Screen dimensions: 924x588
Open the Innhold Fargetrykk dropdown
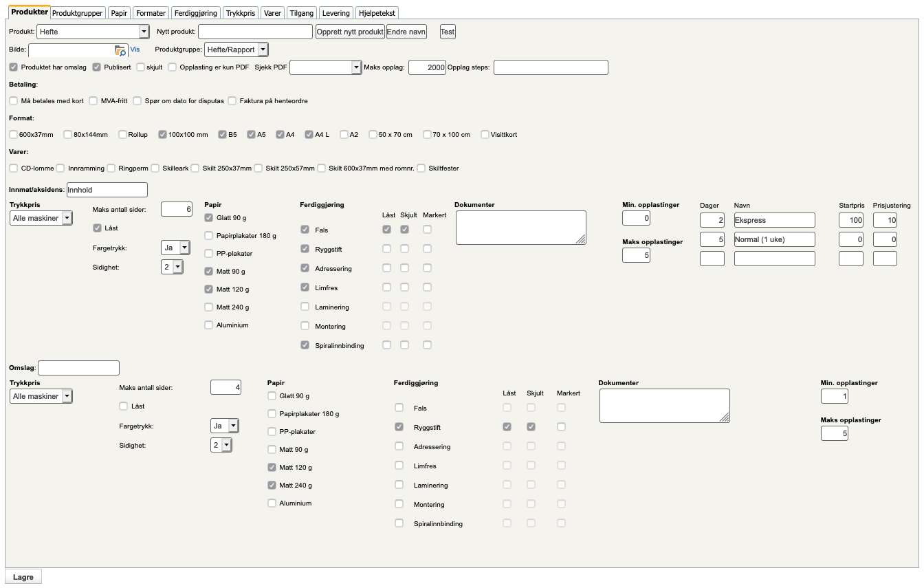[175, 248]
